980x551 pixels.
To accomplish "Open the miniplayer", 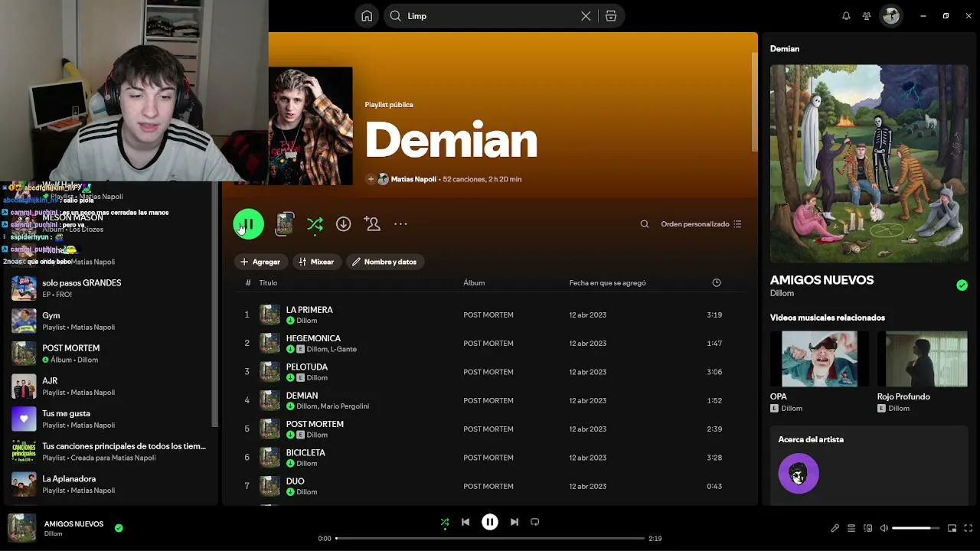I will [x=952, y=528].
